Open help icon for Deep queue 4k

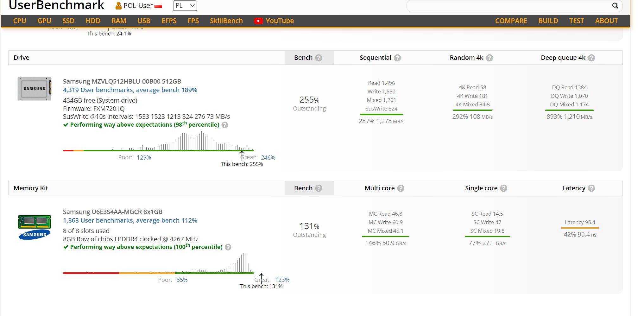point(591,58)
